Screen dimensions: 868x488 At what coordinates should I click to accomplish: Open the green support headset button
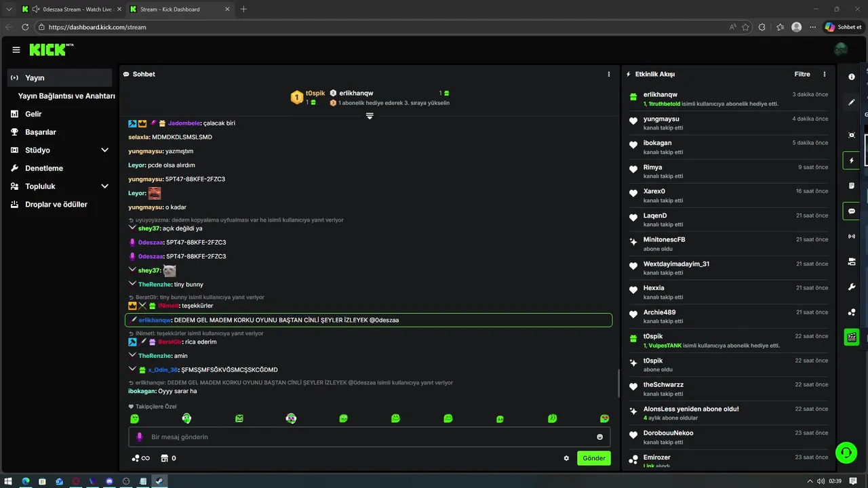846,452
